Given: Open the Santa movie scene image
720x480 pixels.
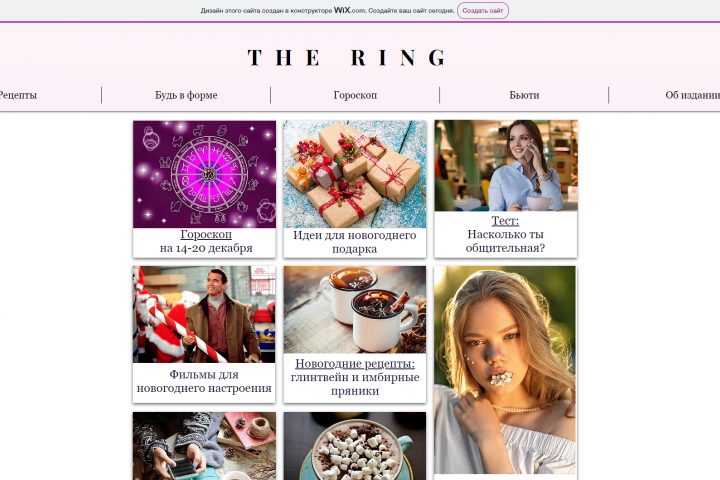Looking at the screenshot, I should tap(204, 314).
